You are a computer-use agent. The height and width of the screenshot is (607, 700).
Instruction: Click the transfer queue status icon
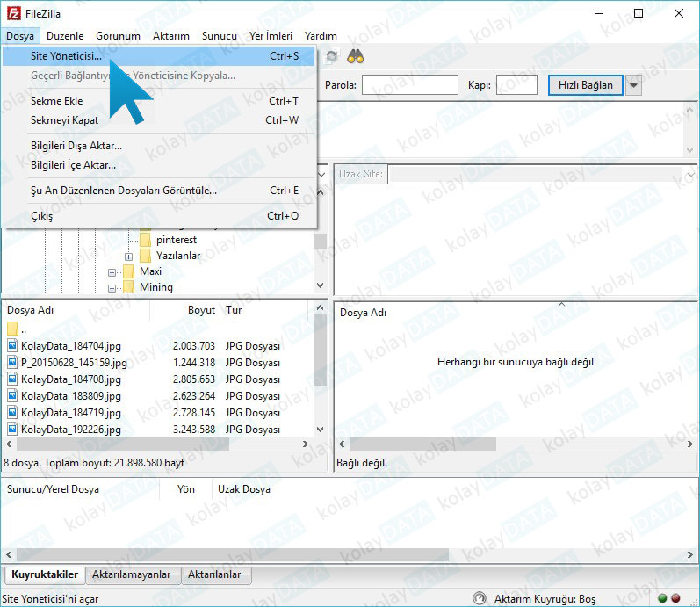pyautogui.click(x=479, y=598)
